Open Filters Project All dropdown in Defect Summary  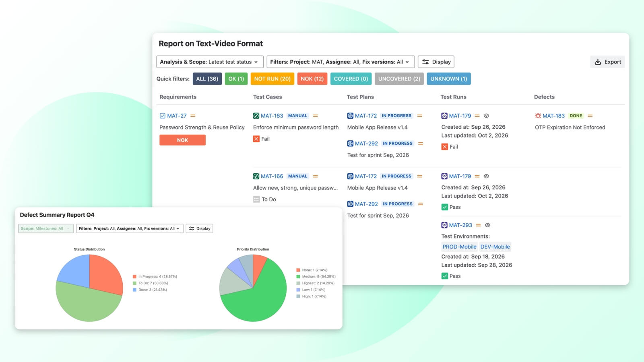(x=130, y=228)
